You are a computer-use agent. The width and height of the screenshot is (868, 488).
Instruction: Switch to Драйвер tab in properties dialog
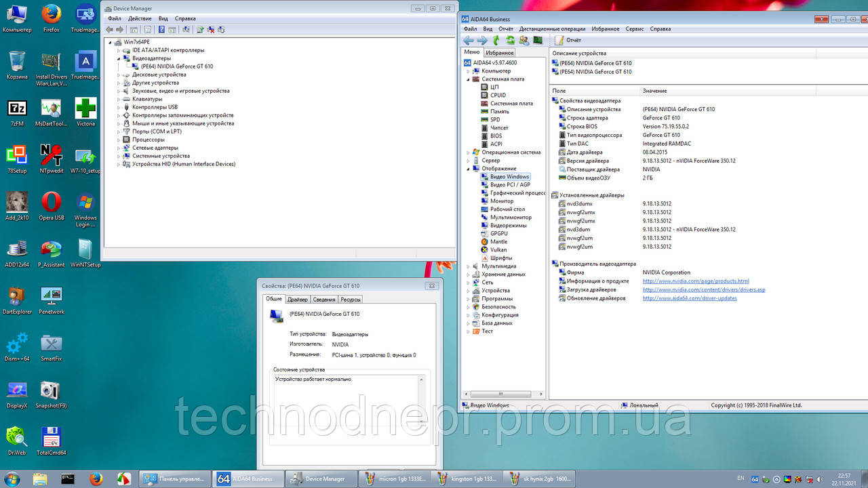[298, 299]
